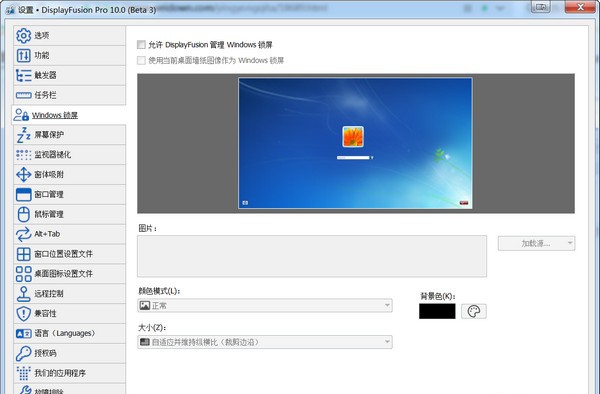This screenshot has width=600, height=394.
Task: Click the 授权码 key icon
Action: coord(23,353)
